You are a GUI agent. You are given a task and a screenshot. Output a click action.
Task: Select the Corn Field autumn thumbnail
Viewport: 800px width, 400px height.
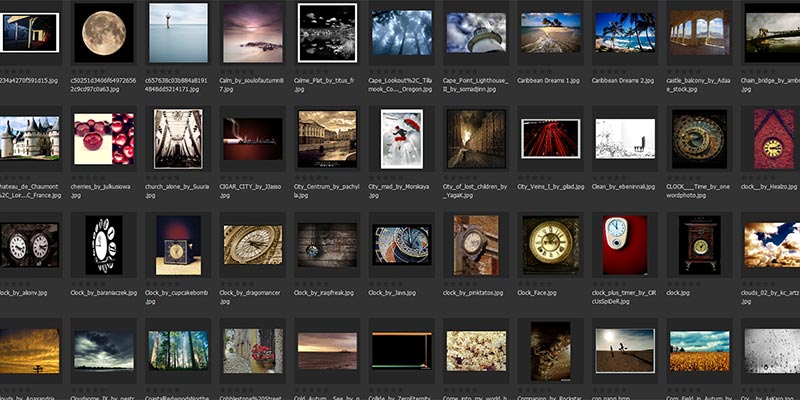[700, 351]
